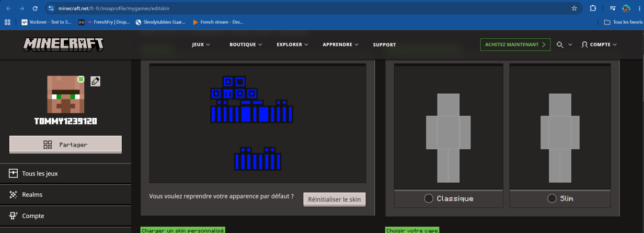644x233 pixels.
Task: Edit profile with the pencil icon
Action: (x=95, y=81)
